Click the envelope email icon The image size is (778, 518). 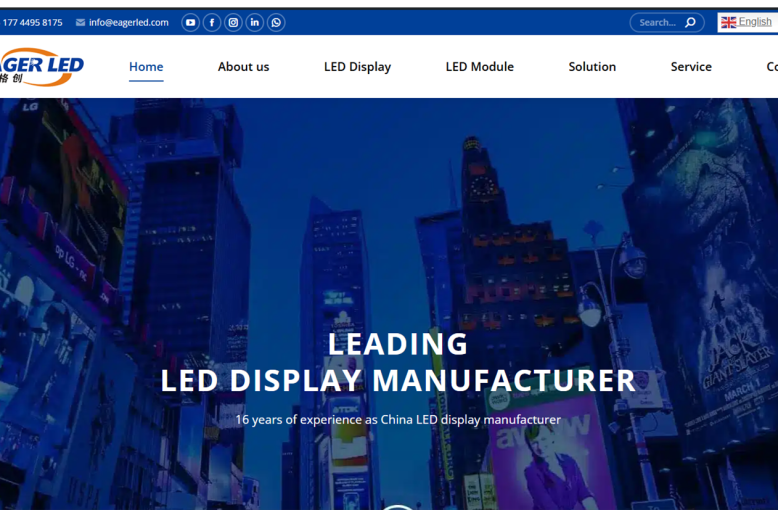[80, 22]
